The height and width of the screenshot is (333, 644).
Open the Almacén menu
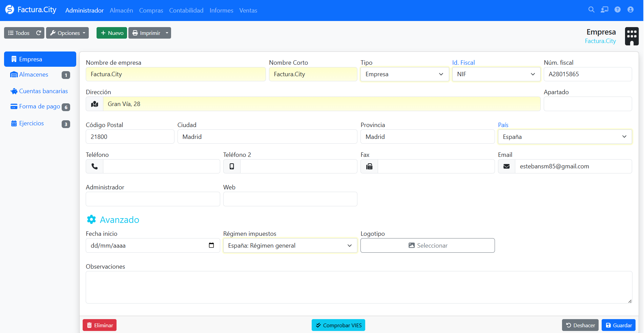pos(121,11)
